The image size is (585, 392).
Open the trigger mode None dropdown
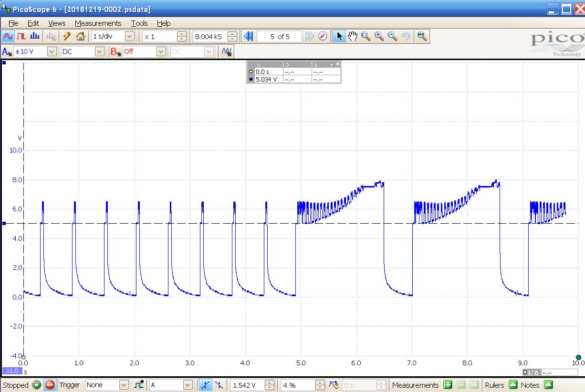[x=124, y=385]
